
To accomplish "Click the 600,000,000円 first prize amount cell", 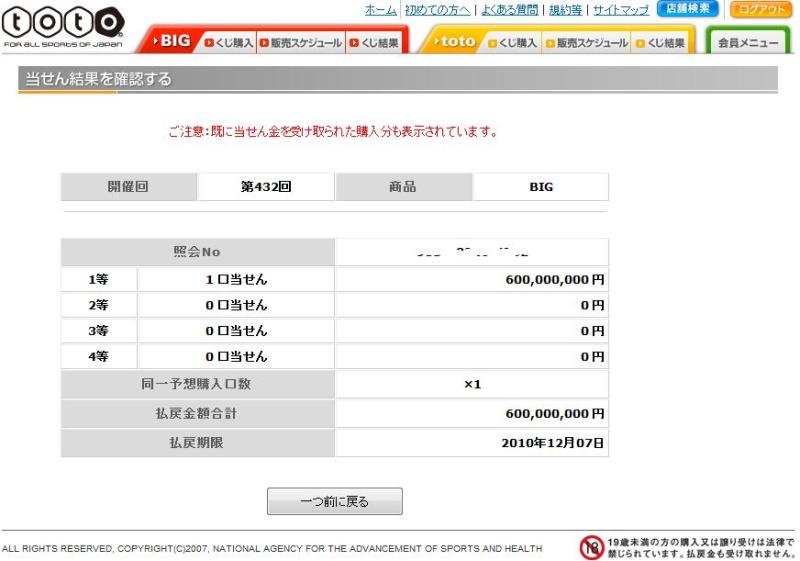I will 471,280.
